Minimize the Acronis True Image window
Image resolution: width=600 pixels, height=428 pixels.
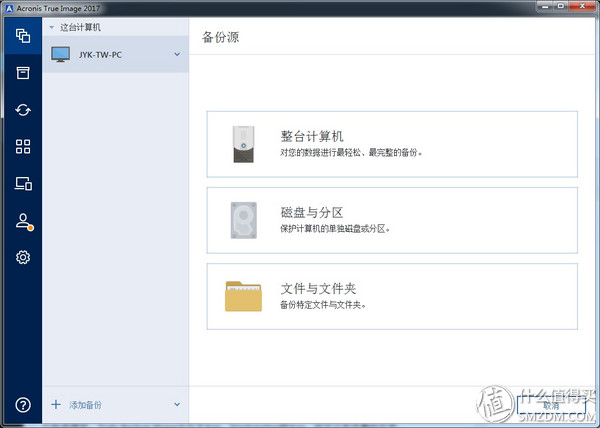click(545, 6)
